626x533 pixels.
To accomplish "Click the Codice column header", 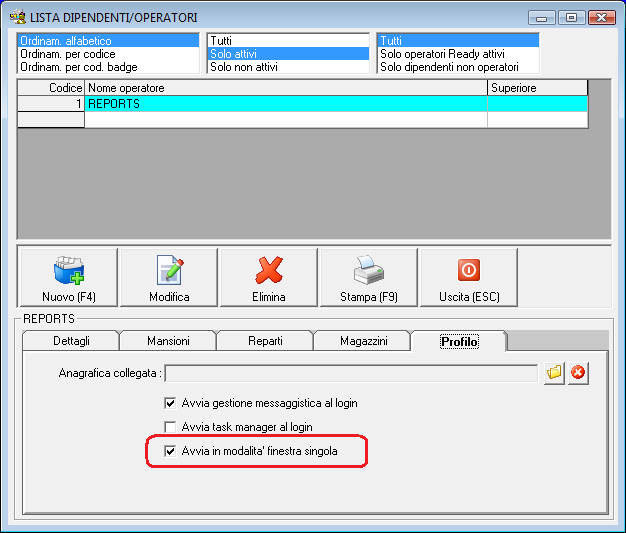I will click(51, 88).
